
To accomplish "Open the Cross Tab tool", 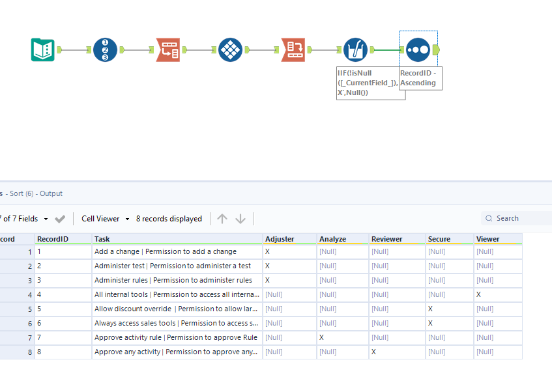I will click(293, 49).
